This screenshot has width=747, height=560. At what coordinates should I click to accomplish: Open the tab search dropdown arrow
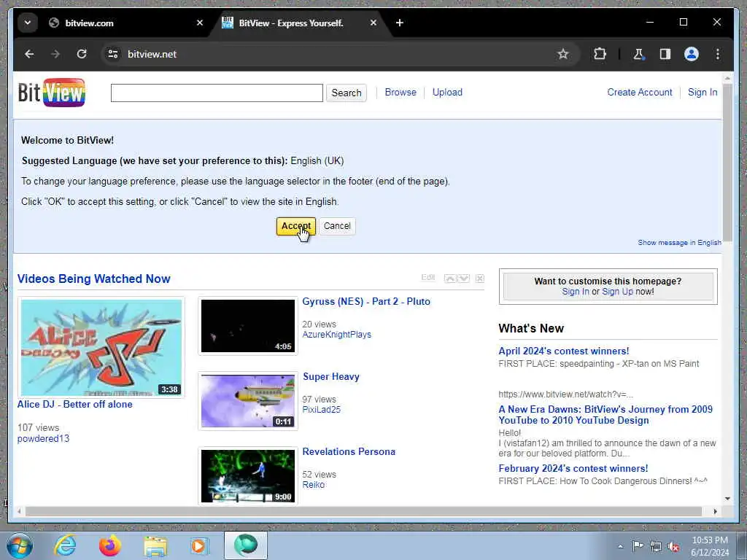28,23
